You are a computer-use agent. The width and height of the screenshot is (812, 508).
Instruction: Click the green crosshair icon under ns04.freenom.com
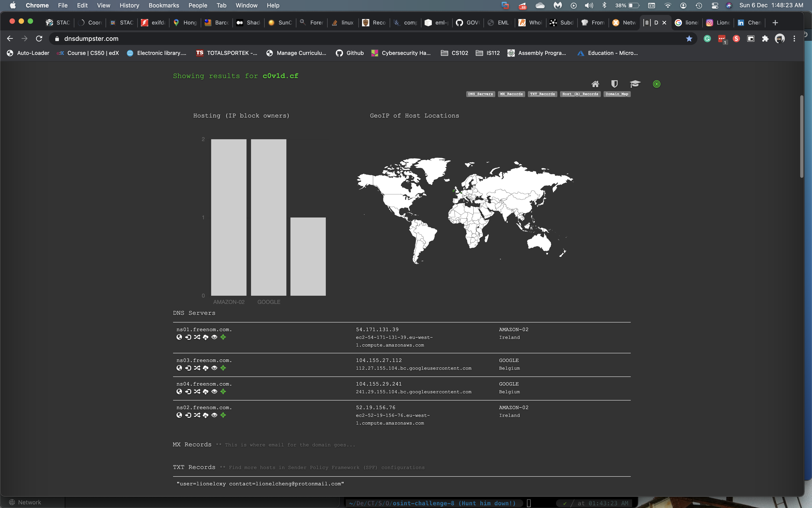[x=223, y=391]
